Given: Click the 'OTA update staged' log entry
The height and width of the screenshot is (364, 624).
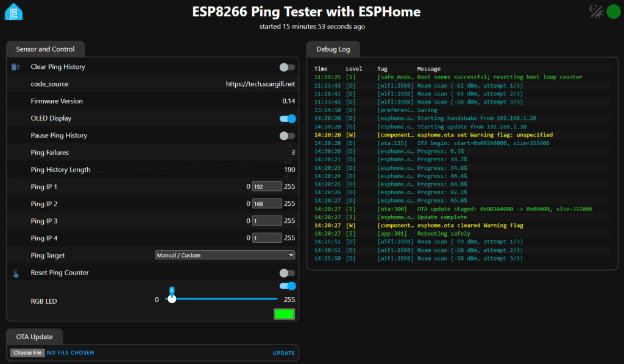Looking at the screenshot, I should coord(462,209).
